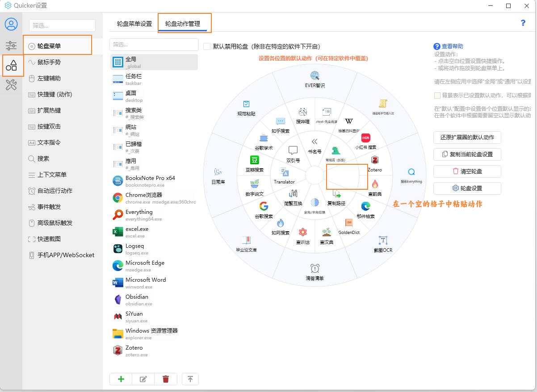537x392 pixels.
Task: Click the 复制当前轮盘设置 button
Action: 467,154
